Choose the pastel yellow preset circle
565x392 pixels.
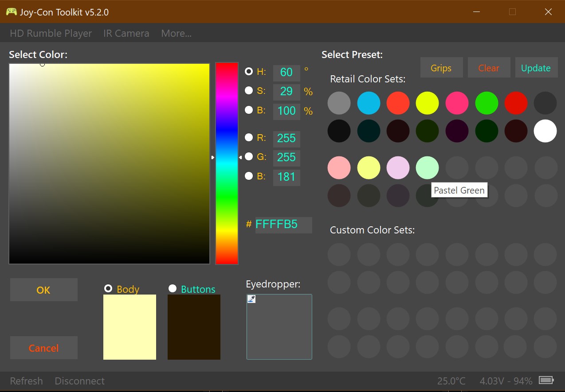pos(369,168)
